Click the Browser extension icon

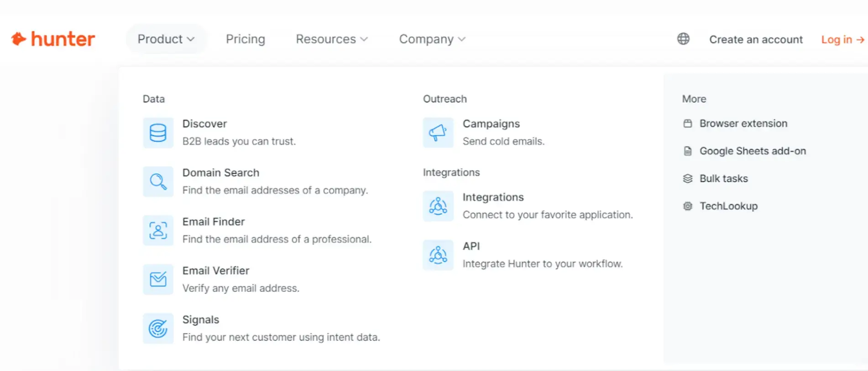coord(688,123)
